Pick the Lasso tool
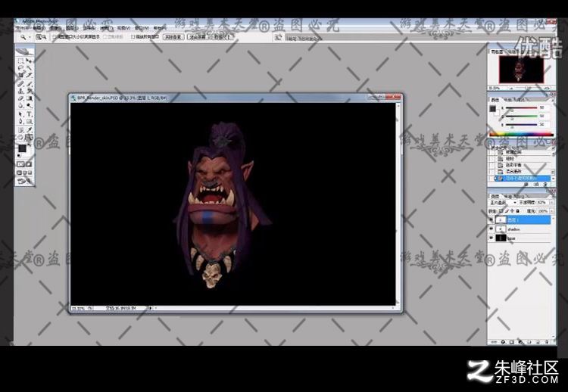The image size is (568, 392). (x=21, y=67)
